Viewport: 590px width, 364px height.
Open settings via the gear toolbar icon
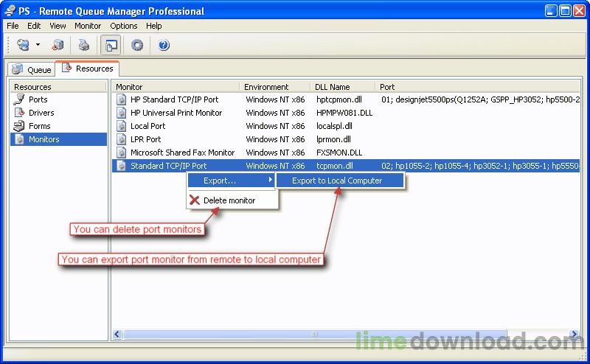click(137, 45)
